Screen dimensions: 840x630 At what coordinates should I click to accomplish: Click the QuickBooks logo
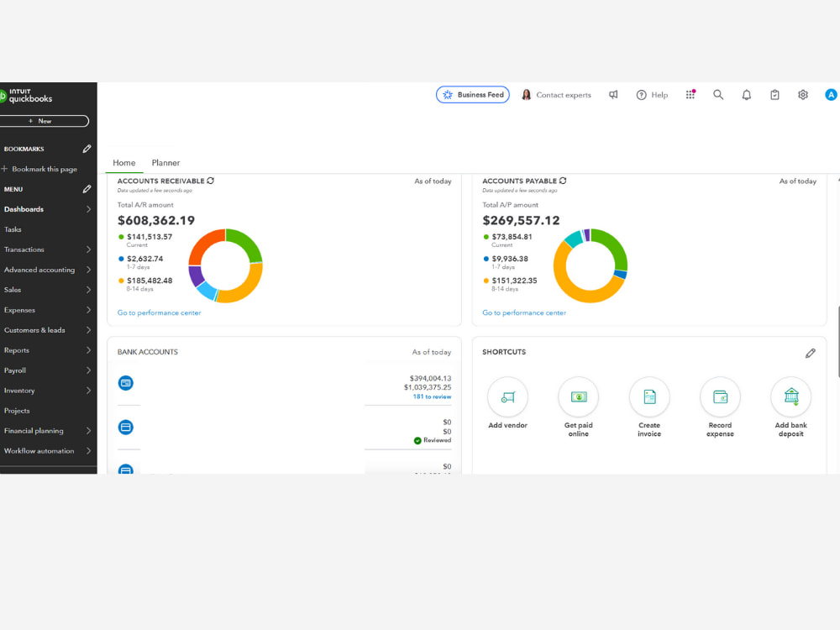[27, 96]
